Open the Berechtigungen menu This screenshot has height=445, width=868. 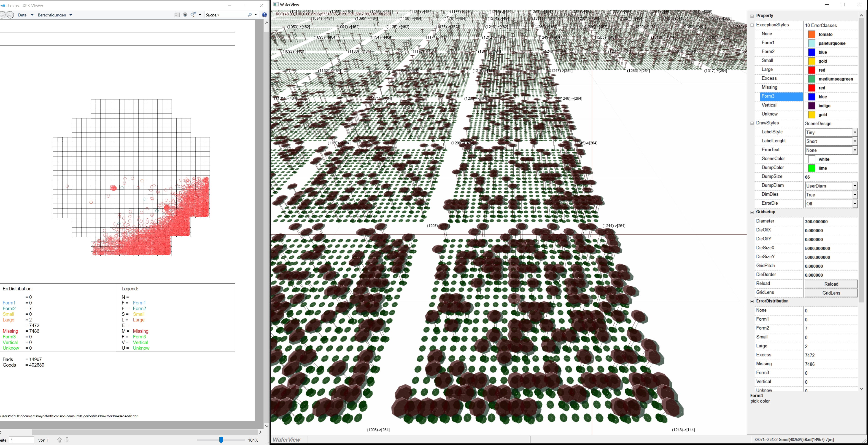55,15
